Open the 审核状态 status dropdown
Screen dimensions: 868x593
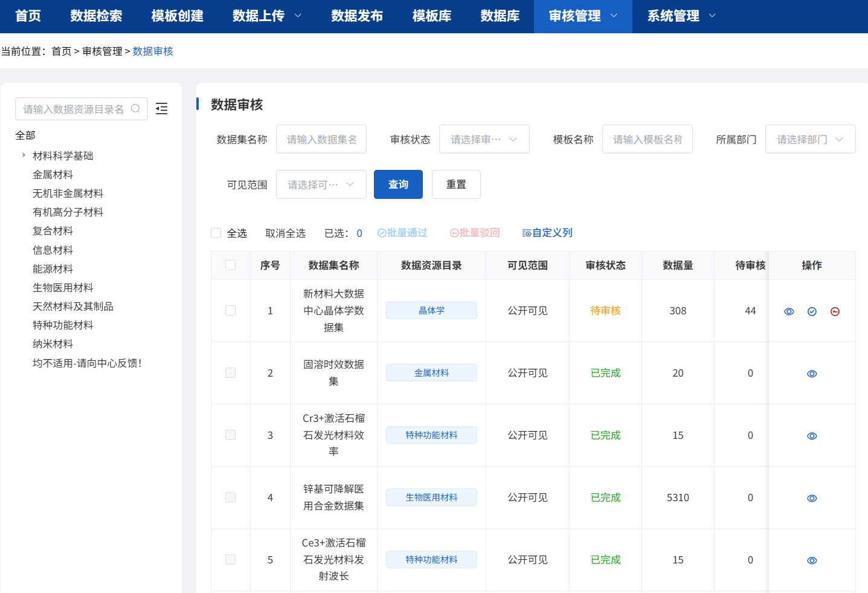(x=484, y=139)
